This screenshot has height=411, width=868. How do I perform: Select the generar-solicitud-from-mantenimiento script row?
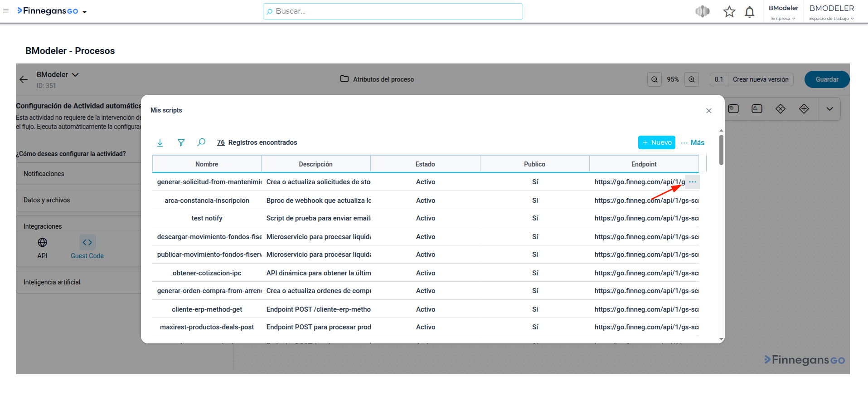(x=426, y=182)
